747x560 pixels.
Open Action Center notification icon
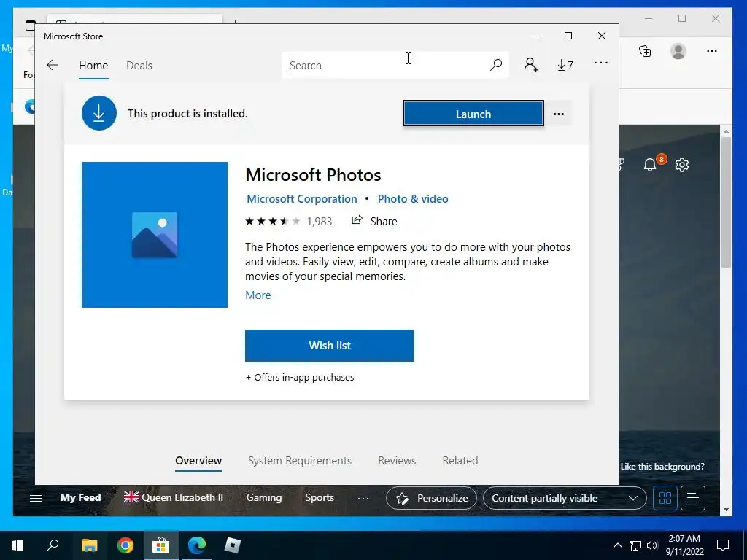pyautogui.click(x=723, y=545)
